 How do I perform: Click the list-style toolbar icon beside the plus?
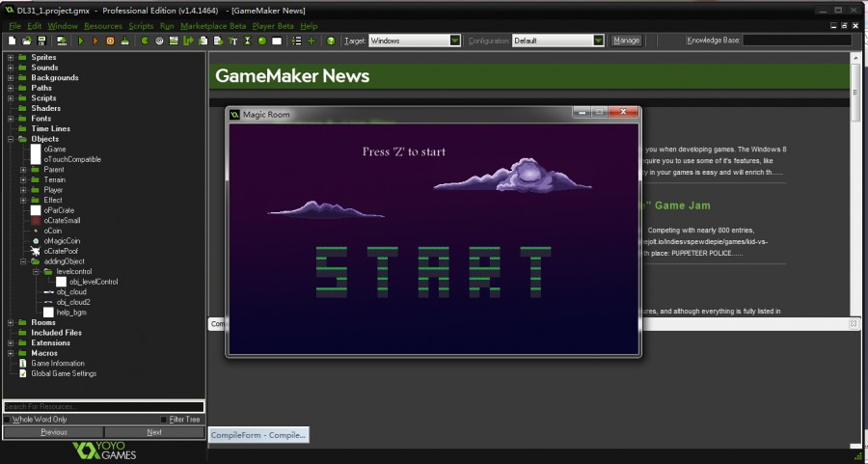[x=297, y=41]
